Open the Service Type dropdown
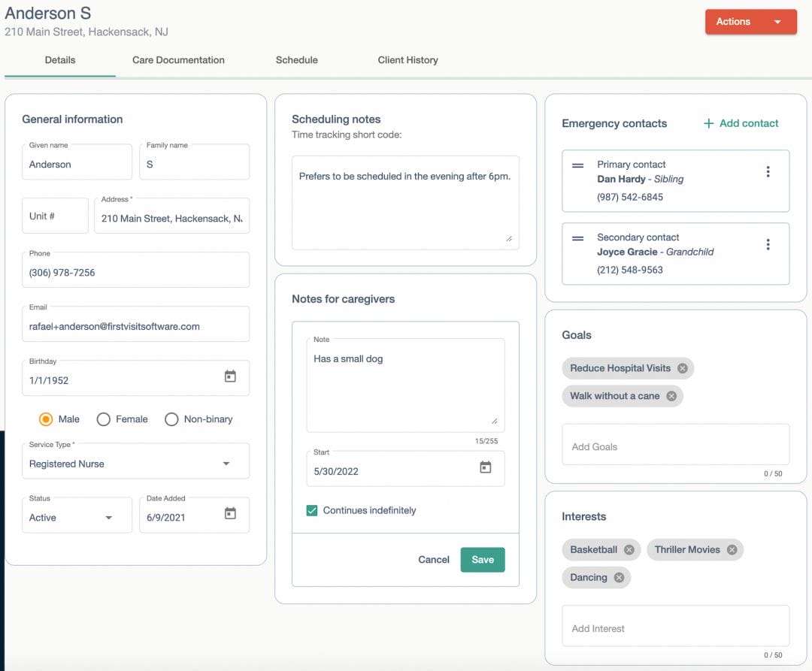The width and height of the screenshot is (812, 671). pos(226,464)
